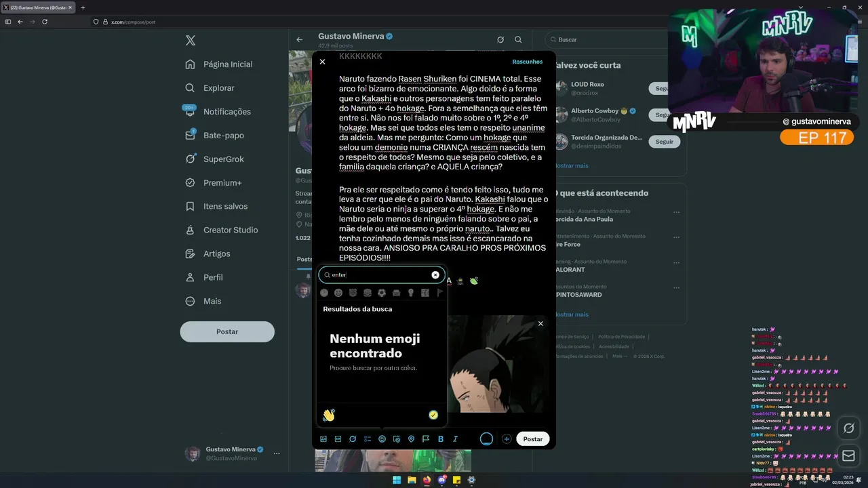Add a GIF to post

pos(338,439)
